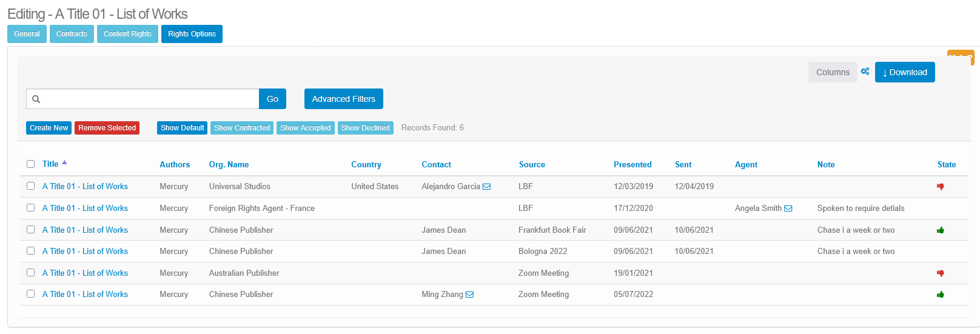Viewport: 980px width, 334px height.
Task: Sort by the Contact column header
Action: pyautogui.click(x=437, y=164)
